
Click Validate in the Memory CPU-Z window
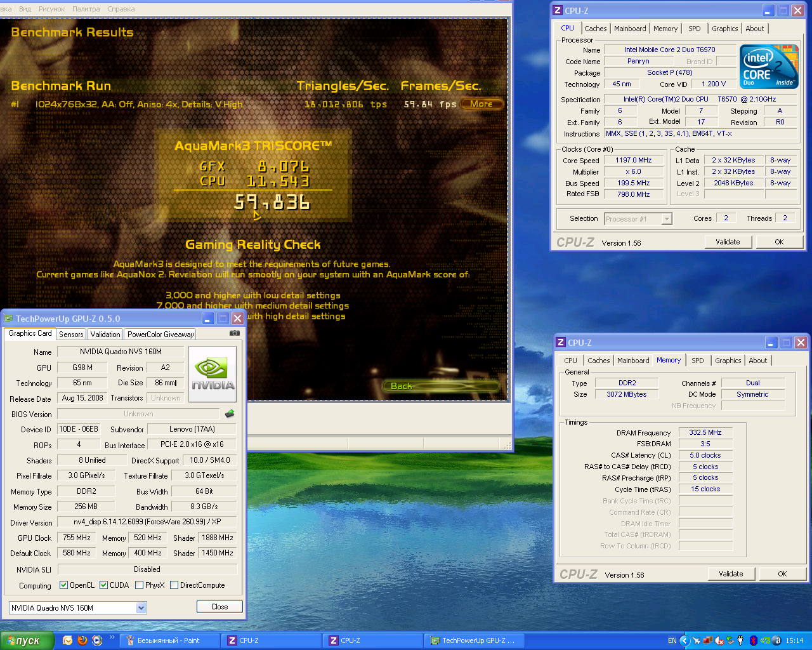(x=731, y=574)
